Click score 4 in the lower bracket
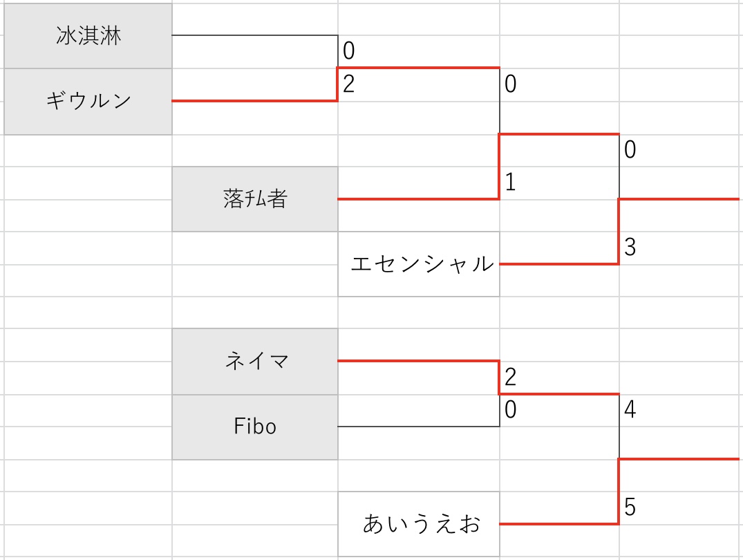This screenshot has height=560, width=743. pos(630,409)
